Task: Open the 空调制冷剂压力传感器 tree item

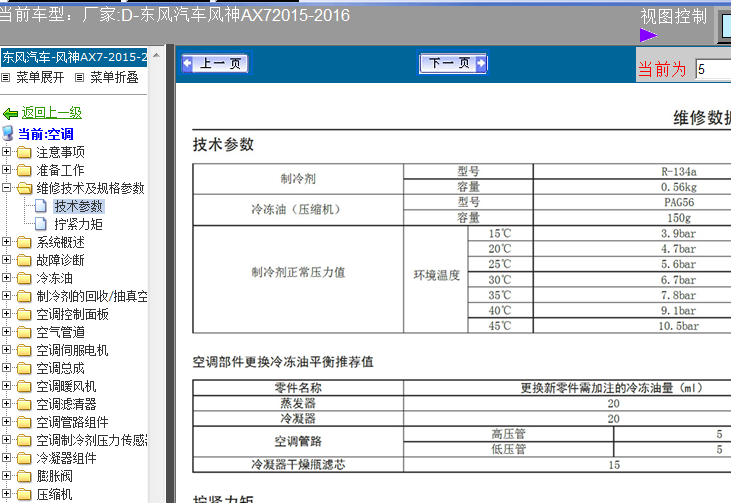Action: click(x=92, y=440)
